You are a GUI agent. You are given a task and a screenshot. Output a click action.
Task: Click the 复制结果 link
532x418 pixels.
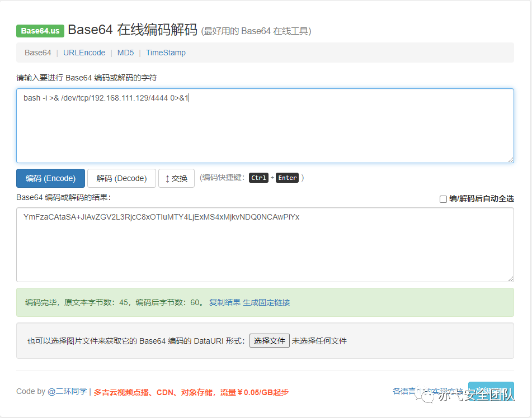(x=225, y=302)
